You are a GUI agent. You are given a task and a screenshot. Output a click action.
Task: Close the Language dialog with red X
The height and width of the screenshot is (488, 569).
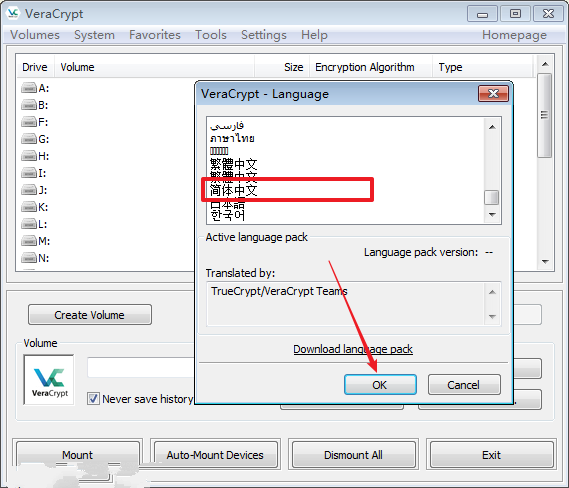click(x=493, y=94)
